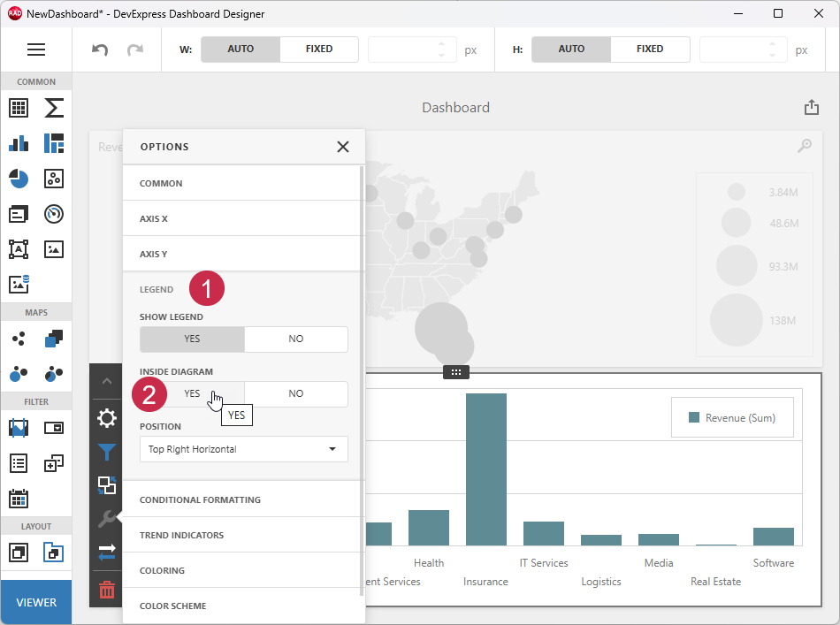Add a Gauge dashboard item
840x625 pixels.
(53, 214)
